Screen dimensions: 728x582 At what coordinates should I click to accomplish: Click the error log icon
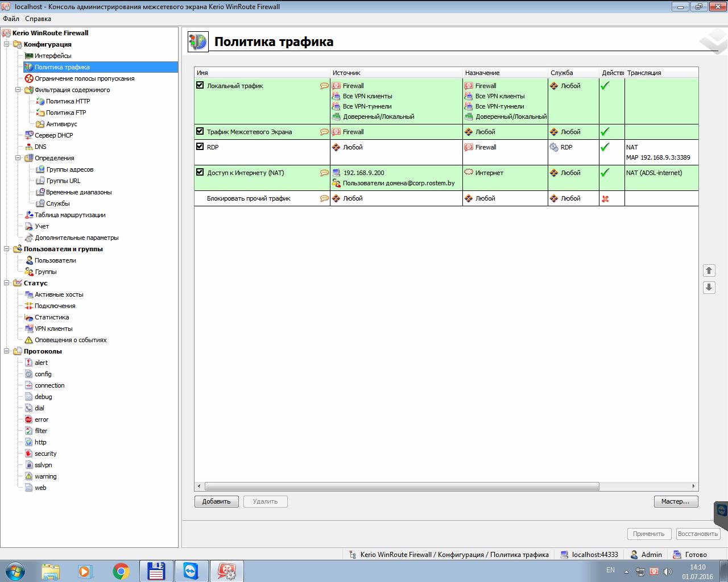tap(29, 419)
